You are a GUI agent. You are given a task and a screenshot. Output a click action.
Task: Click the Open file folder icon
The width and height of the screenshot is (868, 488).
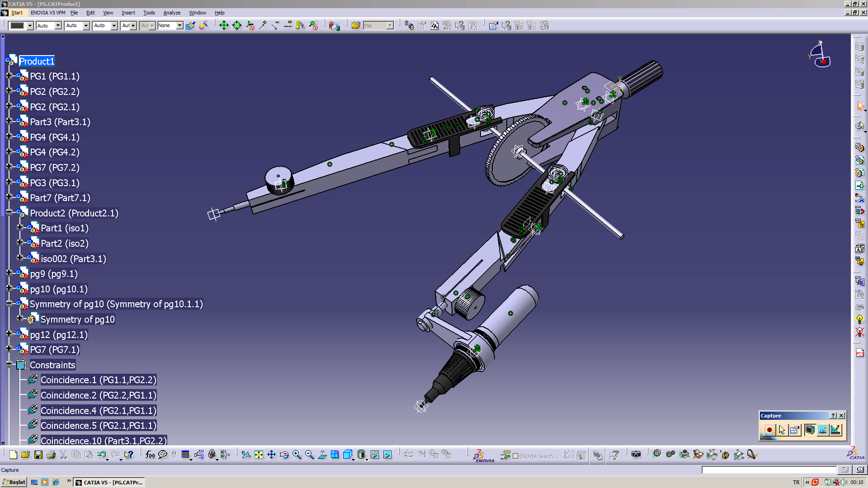click(25, 455)
